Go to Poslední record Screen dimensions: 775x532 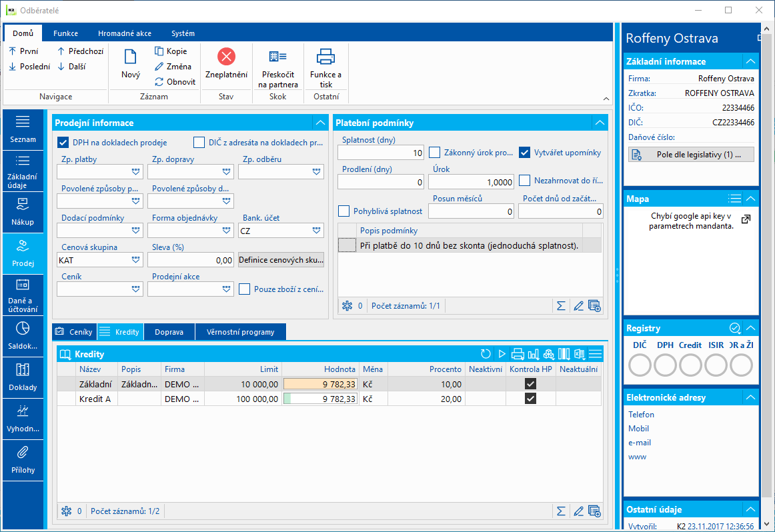point(29,66)
